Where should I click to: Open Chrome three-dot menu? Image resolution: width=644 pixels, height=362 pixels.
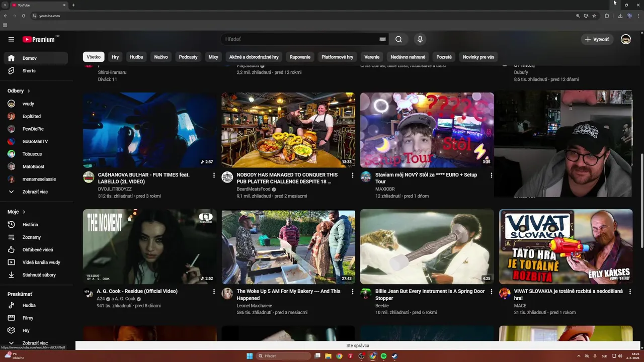click(x=638, y=16)
